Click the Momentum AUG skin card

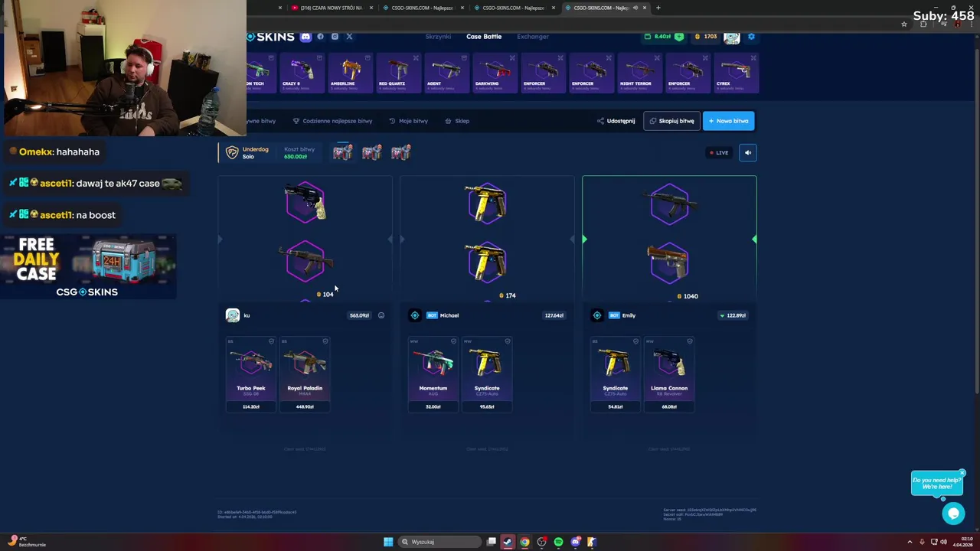coord(433,374)
